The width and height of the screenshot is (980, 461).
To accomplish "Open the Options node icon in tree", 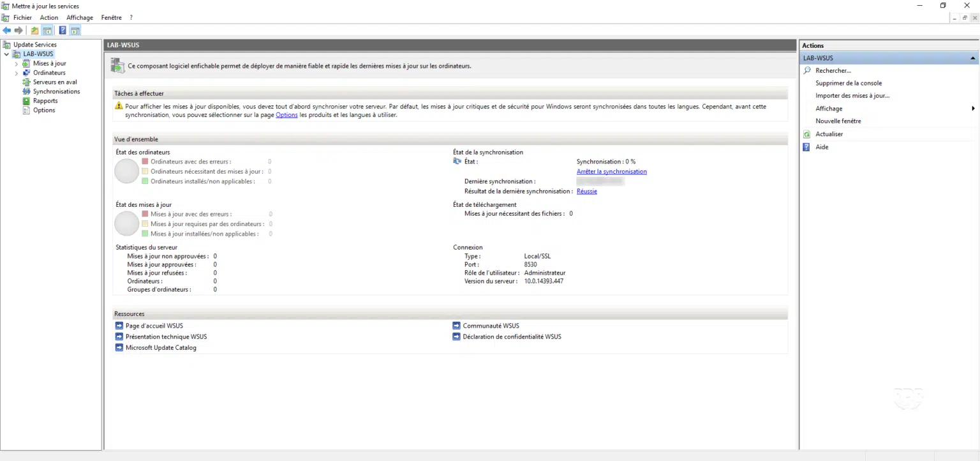I will pos(26,110).
